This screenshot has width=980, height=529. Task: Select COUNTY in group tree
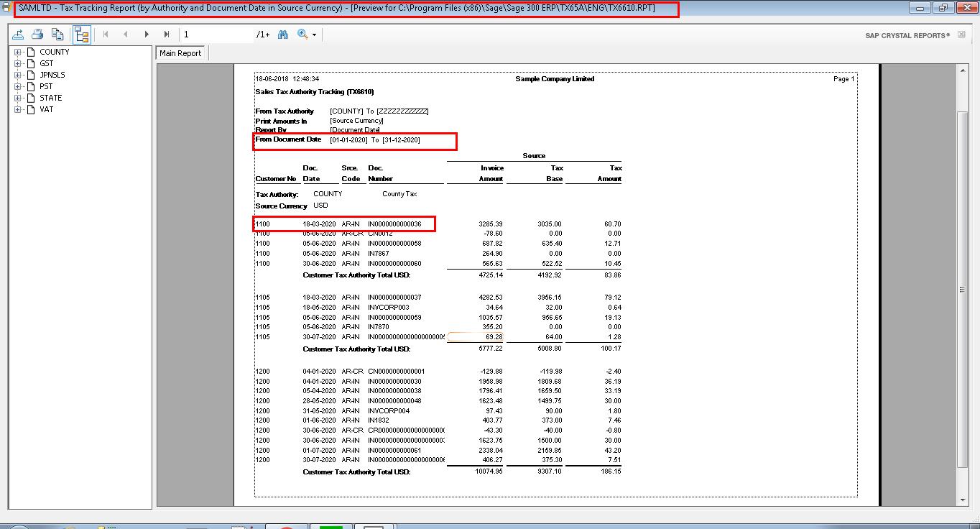click(x=55, y=52)
